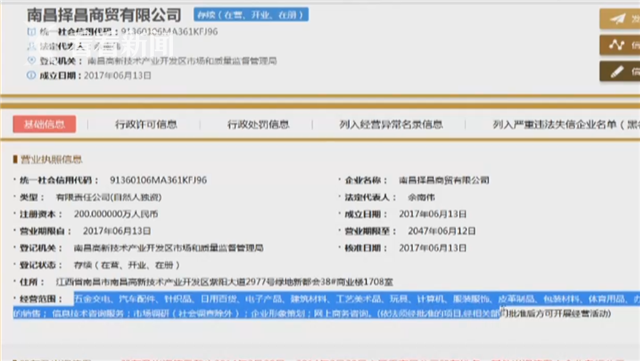
Task: Click the 存续（在营、开业、在册）status badge
Action: 251,15
